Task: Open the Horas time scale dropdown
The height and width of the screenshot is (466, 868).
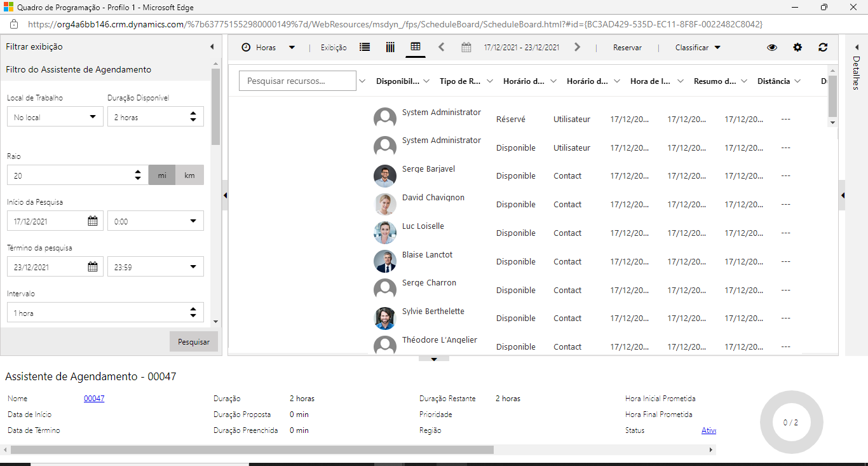Action: [x=268, y=48]
